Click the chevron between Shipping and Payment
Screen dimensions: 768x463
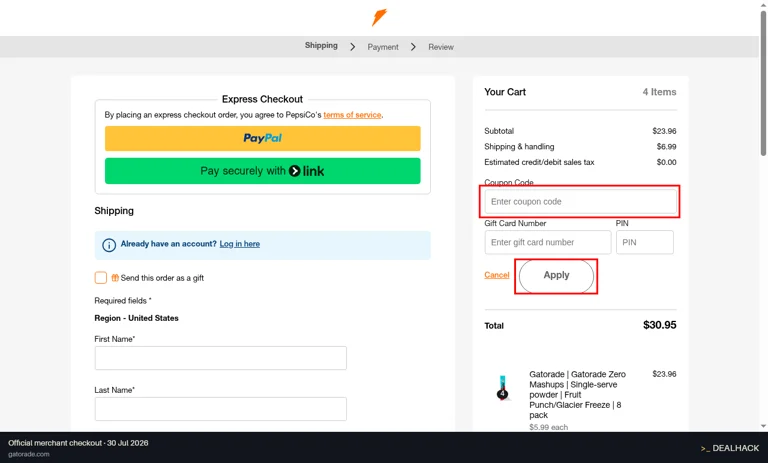pyautogui.click(x=353, y=47)
